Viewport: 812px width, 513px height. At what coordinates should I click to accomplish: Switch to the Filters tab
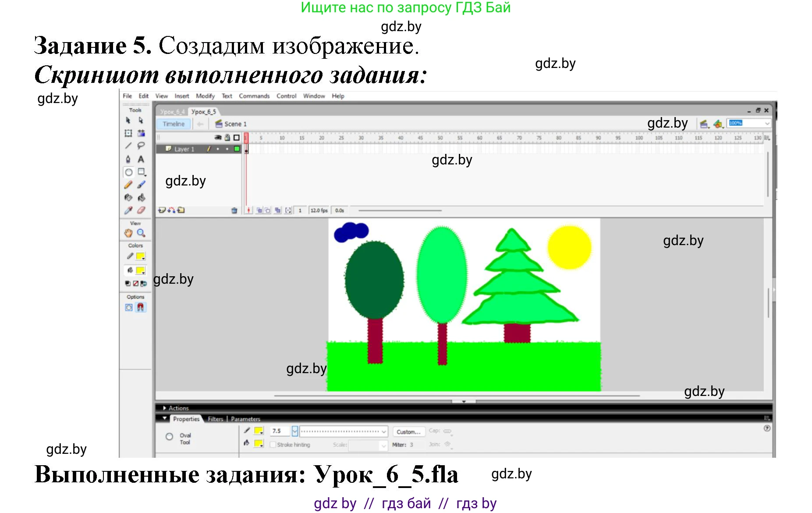pos(215,419)
